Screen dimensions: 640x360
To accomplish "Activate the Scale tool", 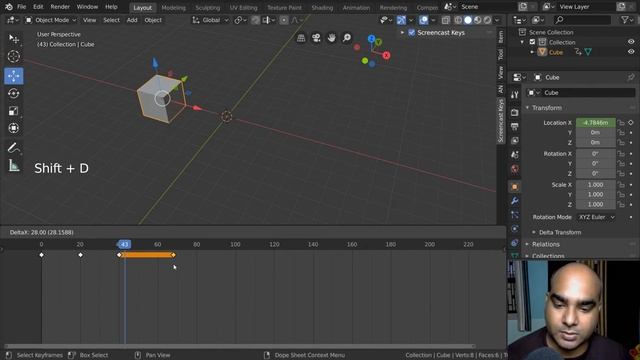I will (13, 111).
